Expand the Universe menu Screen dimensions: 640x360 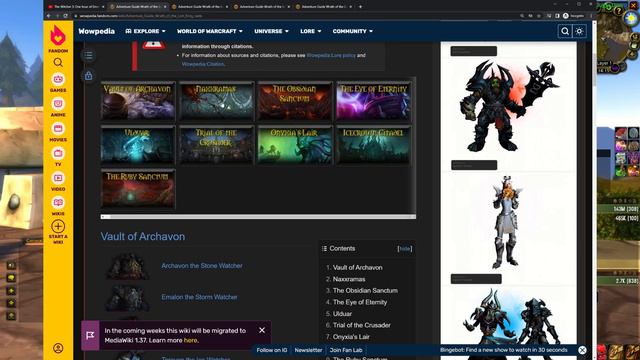point(271,31)
